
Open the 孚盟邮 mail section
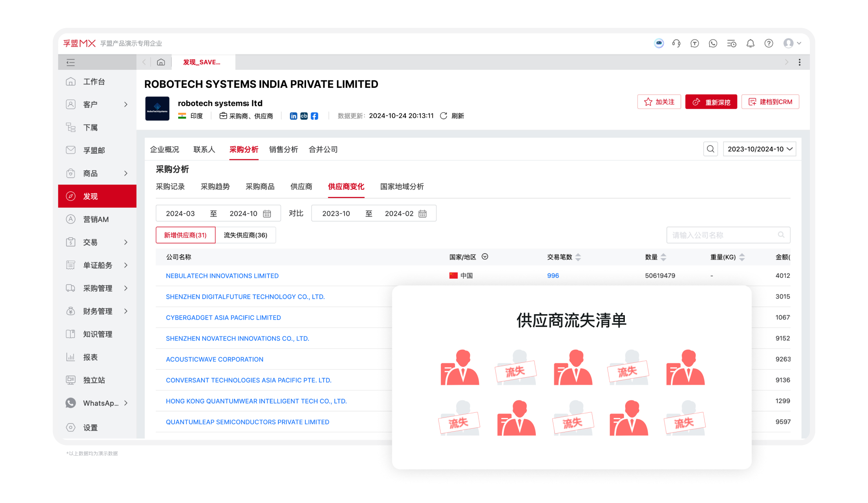click(x=95, y=150)
